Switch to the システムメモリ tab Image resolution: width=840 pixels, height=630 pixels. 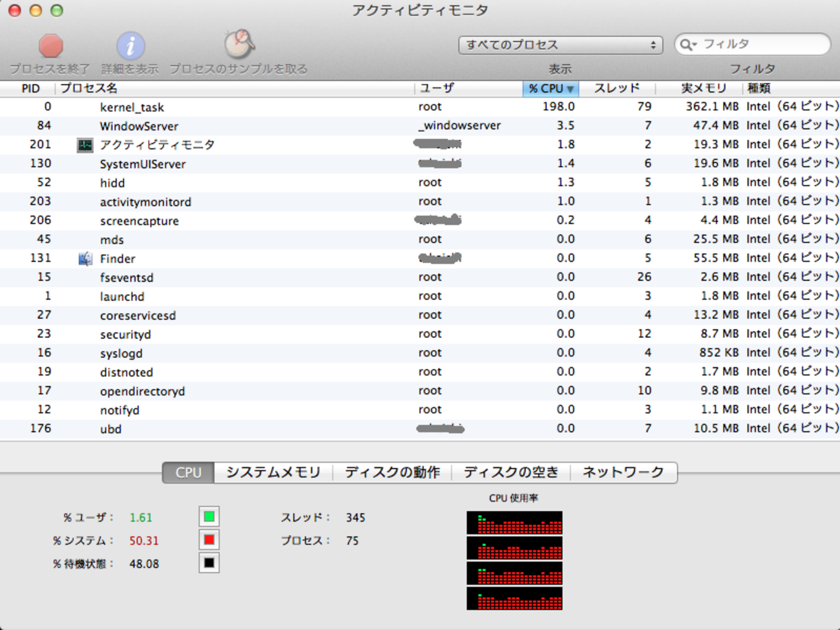coord(273,472)
